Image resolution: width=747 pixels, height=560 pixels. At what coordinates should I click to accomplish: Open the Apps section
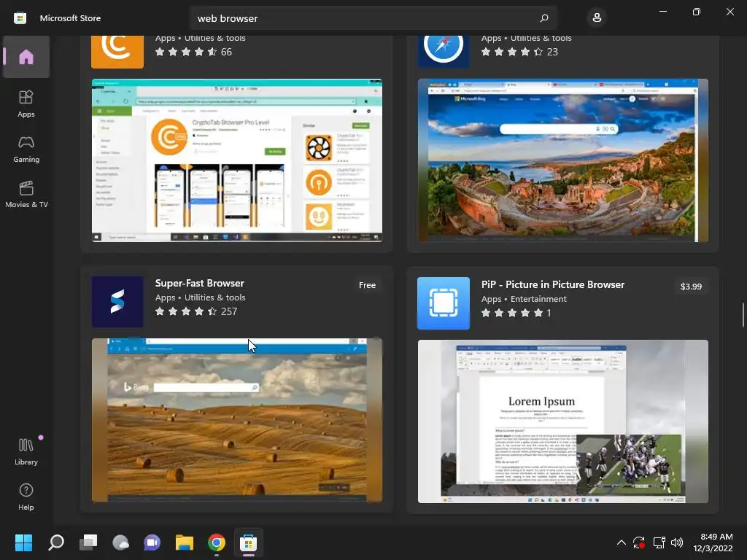tap(26, 104)
